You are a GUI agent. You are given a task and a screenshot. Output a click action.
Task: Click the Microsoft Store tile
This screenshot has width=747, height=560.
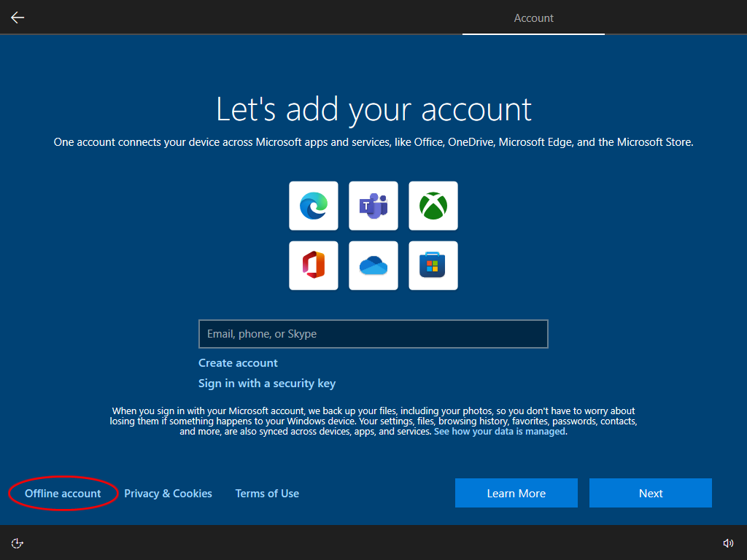[x=433, y=265]
